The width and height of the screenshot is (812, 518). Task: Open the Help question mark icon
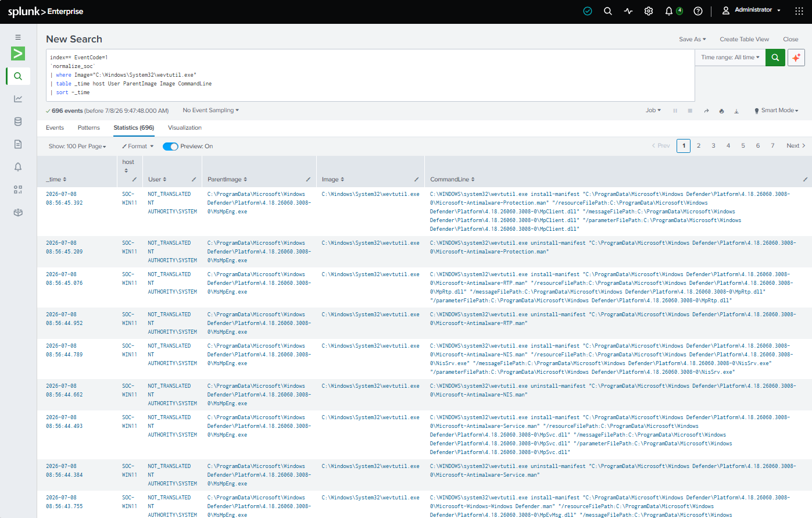698,11
